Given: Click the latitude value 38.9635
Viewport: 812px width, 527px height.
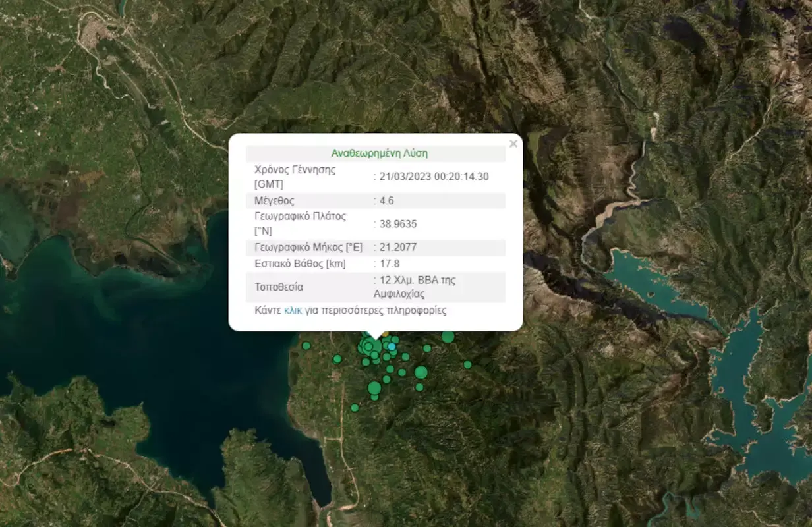Looking at the screenshot, I should point(397,224).
